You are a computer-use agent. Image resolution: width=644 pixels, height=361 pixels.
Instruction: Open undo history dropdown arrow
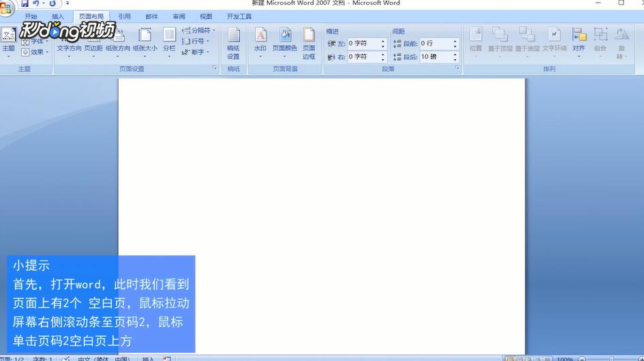tap(43, 3)
